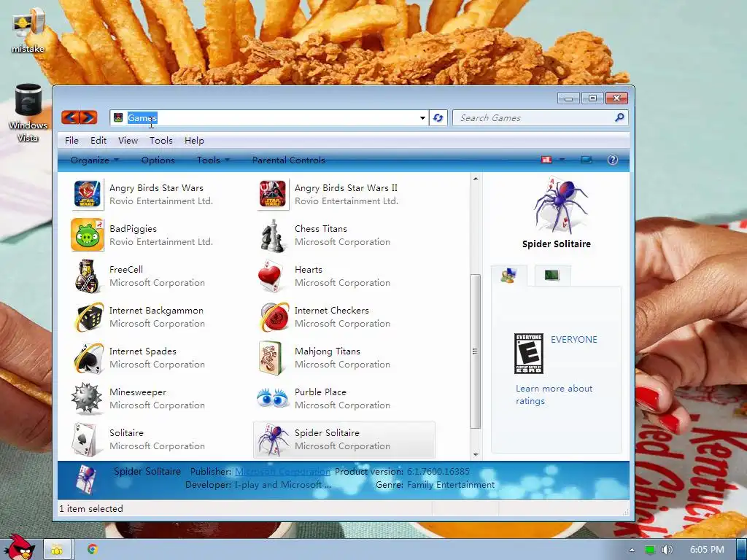747x560 pixels.
Task: Click the Show desktop button
Action: [x=741, y=550]
